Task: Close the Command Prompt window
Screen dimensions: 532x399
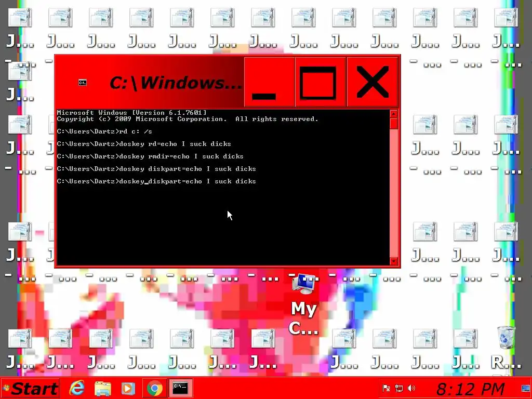Action: (372, 82)
